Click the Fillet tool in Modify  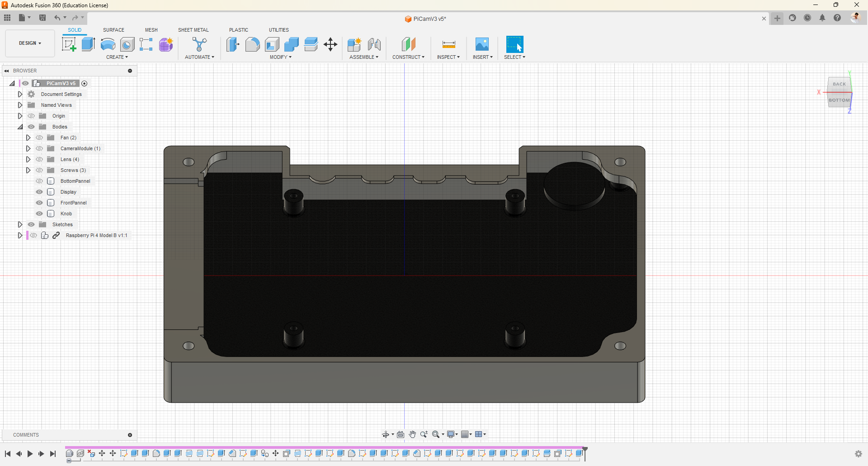(x=252, y=44)
